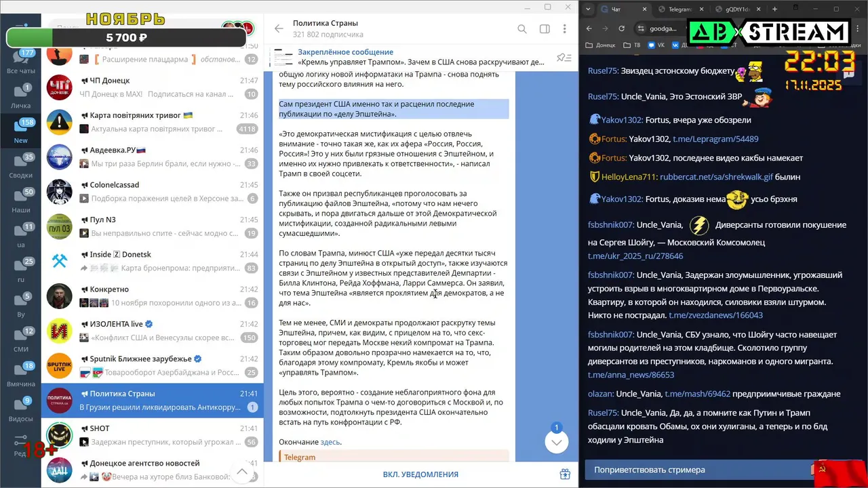Switch to the Личка folder
The height and width of the screenshot is (488, 868).
click(21, 97)
